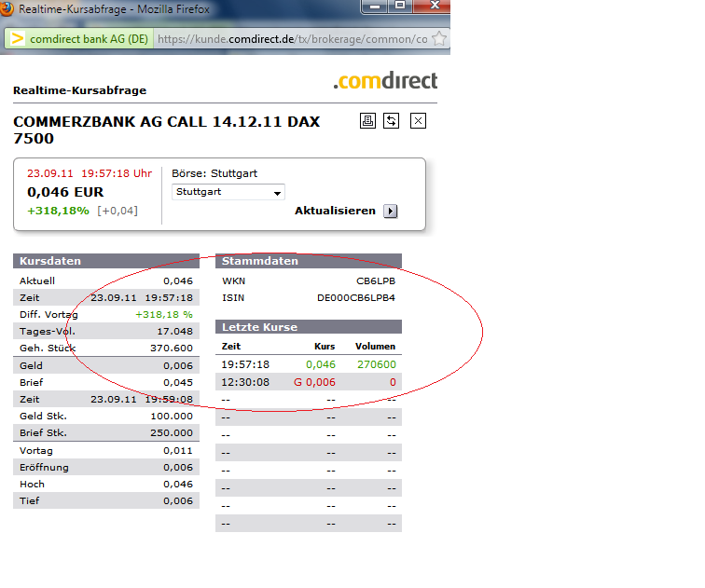Click G 0,006 price at 12:30:08
This screenshot has height=588, width=705.
click(315, 382)
